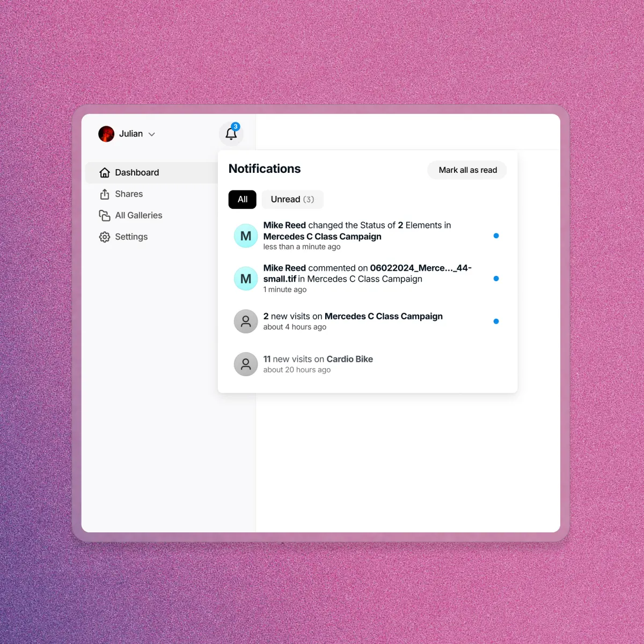This screenshot has width=644, height=644.
Task: Select the All notifications tab
Action: (x=242, y=199)
